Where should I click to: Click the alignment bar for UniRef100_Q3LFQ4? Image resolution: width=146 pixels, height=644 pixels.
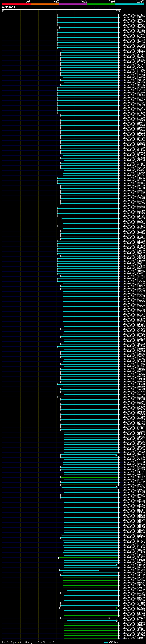90,50
